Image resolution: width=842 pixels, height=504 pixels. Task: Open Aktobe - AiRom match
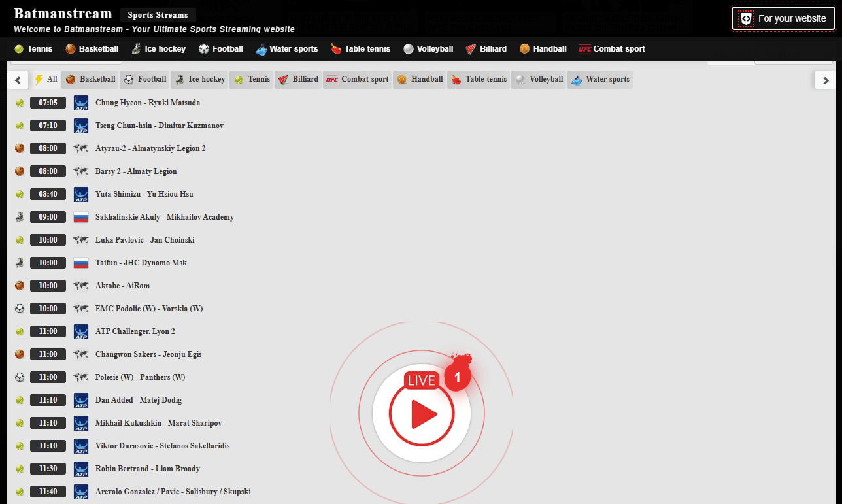[x=123, y=286]
